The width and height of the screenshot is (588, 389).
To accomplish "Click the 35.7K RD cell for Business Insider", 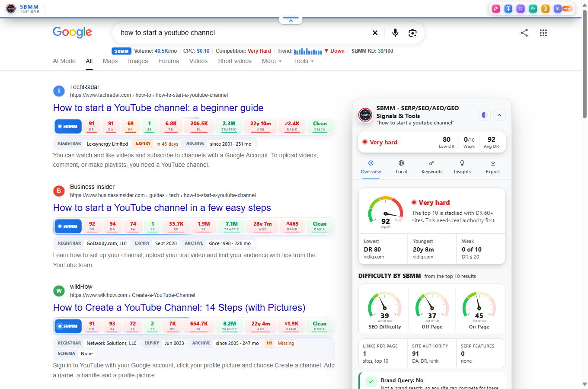I will tap(176, 226).
